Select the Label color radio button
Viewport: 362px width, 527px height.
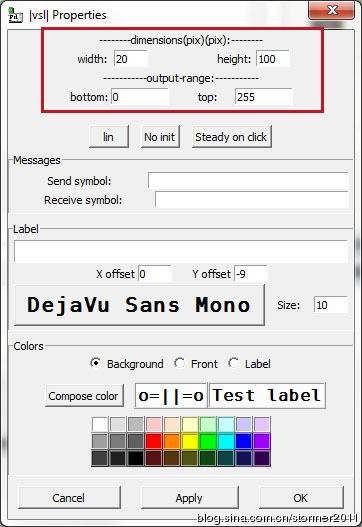[x=233, y=363]
